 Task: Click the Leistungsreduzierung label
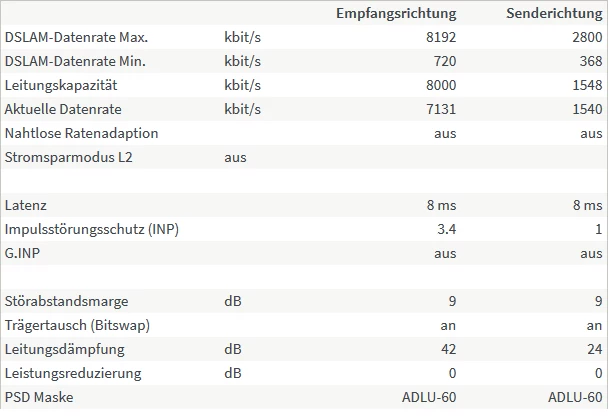[x=73, y=374]
